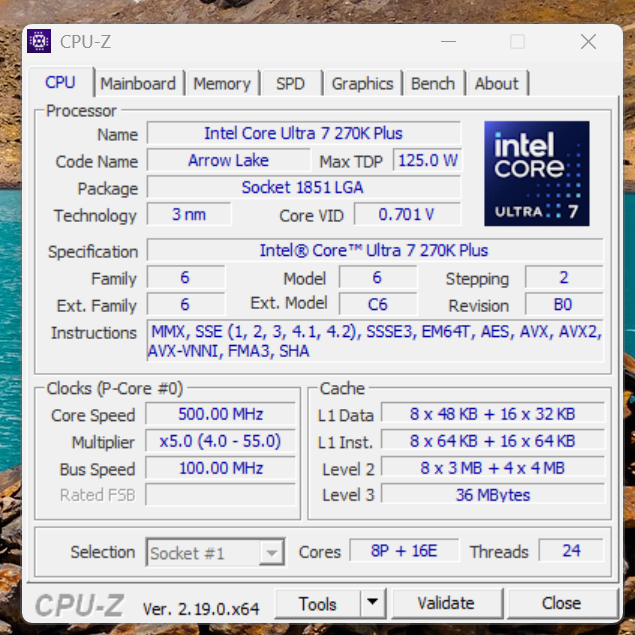Screen dimensions: 635x635
Task: Click the Threads 24 value
Action: (x=571, y=551)
